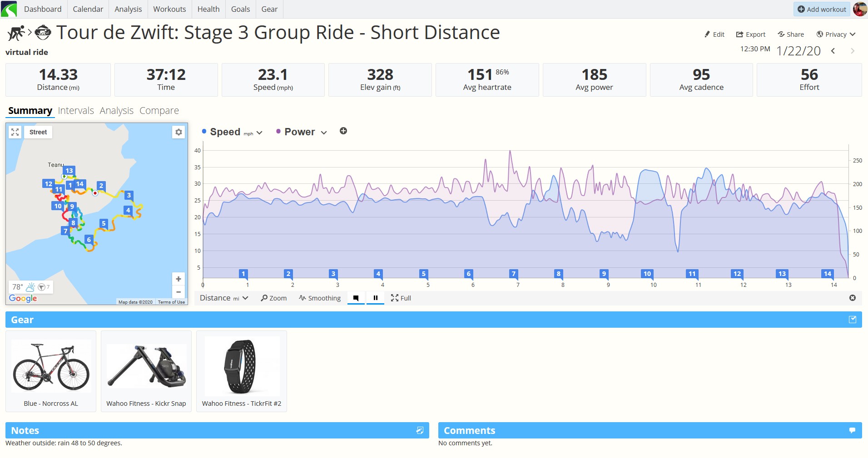Expand the map to fullscreen
Viewport: 868px width, 458px height.
(15, 132)
